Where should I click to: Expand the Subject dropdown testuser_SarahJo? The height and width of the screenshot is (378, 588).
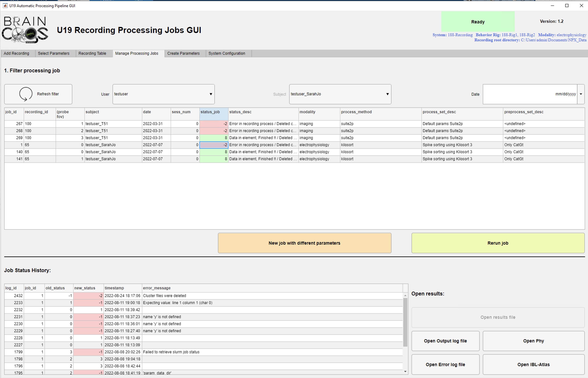pos(340,94)
